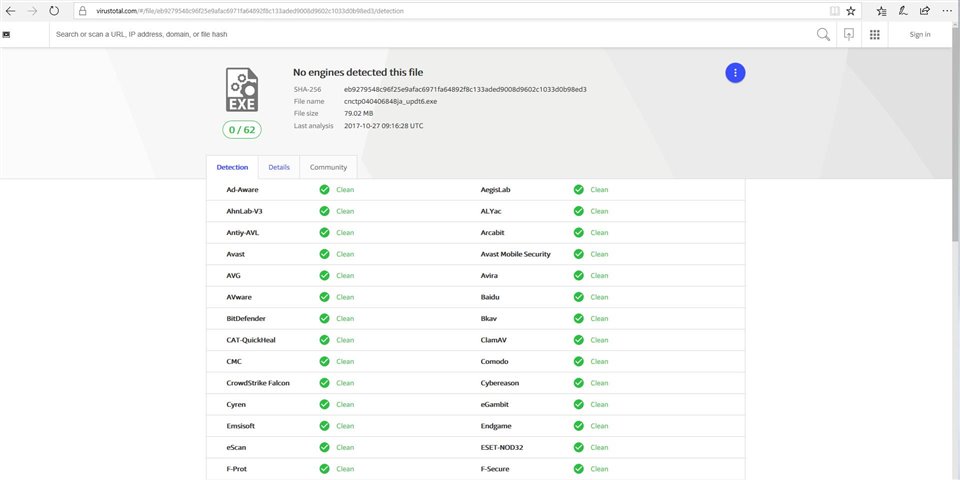Click the eGambit engine name
960x480 pixels.
coord(495,405)
